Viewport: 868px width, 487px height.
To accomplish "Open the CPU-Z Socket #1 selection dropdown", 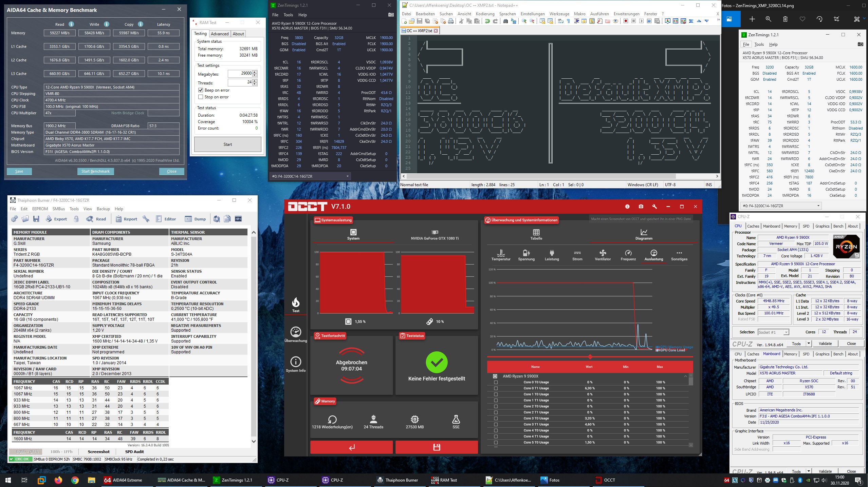I will (x=773, y=332).
